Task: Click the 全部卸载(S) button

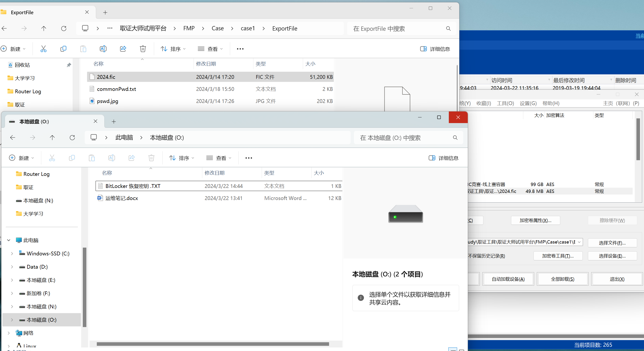Action: [x=563, y=279]
